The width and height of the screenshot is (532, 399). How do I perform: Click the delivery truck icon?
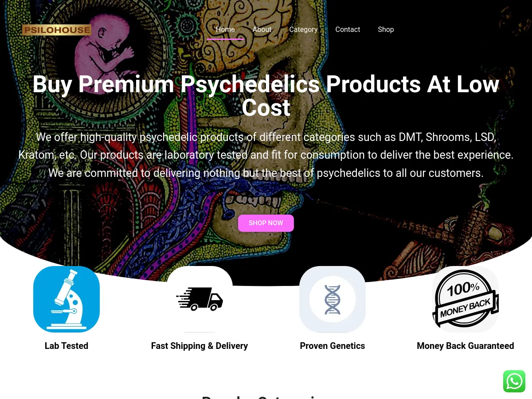click(199, 299)
